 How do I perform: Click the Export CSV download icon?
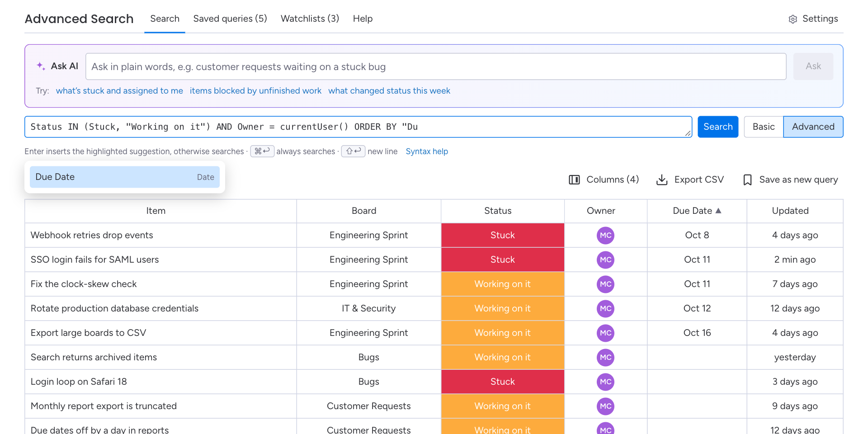click(662, 180)
